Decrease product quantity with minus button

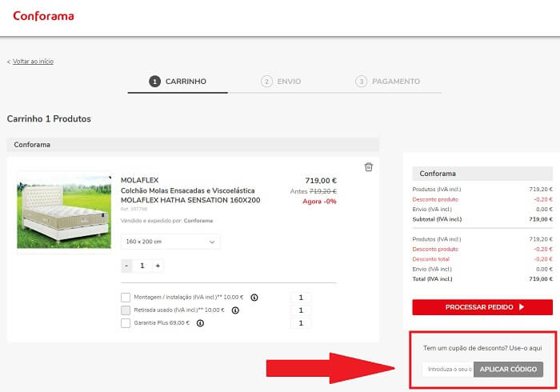click(x=126, y=266)
